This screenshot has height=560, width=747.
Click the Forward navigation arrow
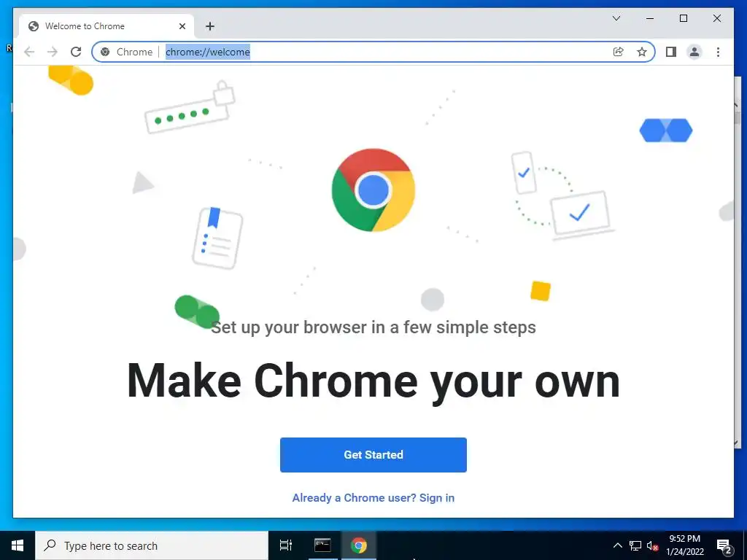[53, 52]
